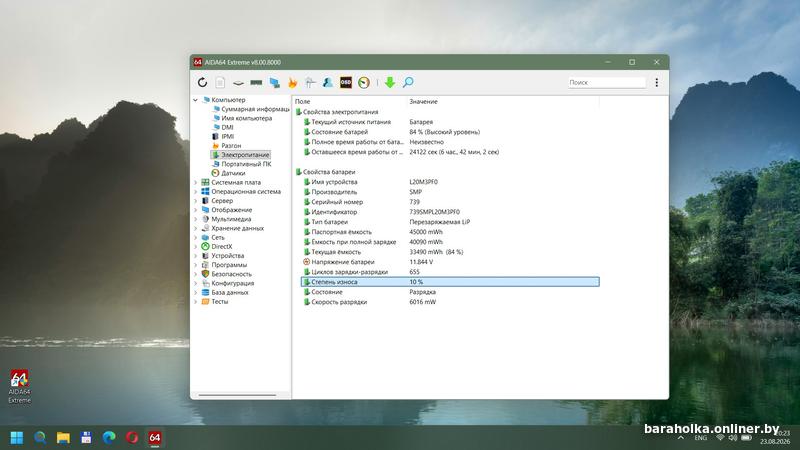Click the blue monitors diagnostics toolbar icon
The image size is (800, 450).
274,82
